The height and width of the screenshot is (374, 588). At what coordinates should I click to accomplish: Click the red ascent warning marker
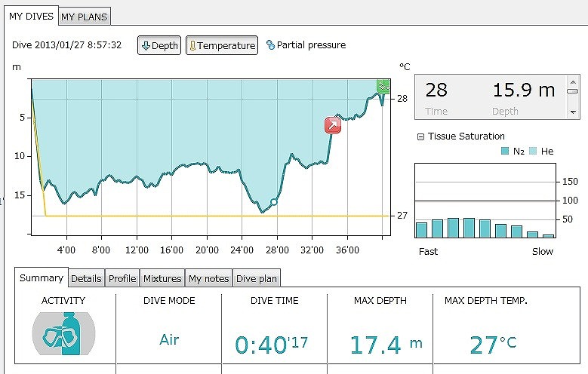click(333, 125)
